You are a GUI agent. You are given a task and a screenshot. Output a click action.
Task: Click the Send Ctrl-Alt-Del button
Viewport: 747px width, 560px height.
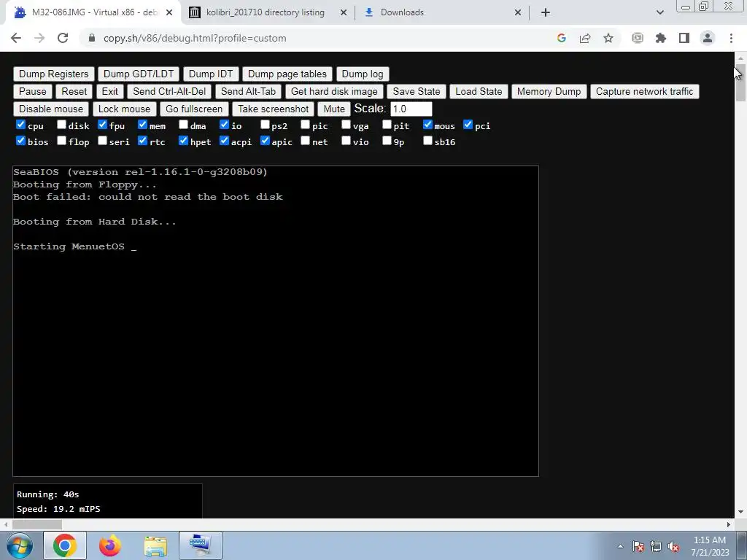tap(169, 91)
